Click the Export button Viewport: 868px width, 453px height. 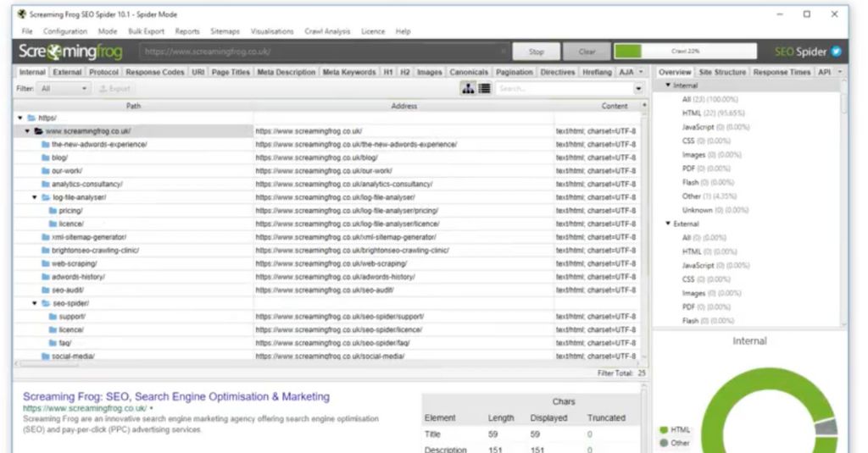[x=114, y=89]
